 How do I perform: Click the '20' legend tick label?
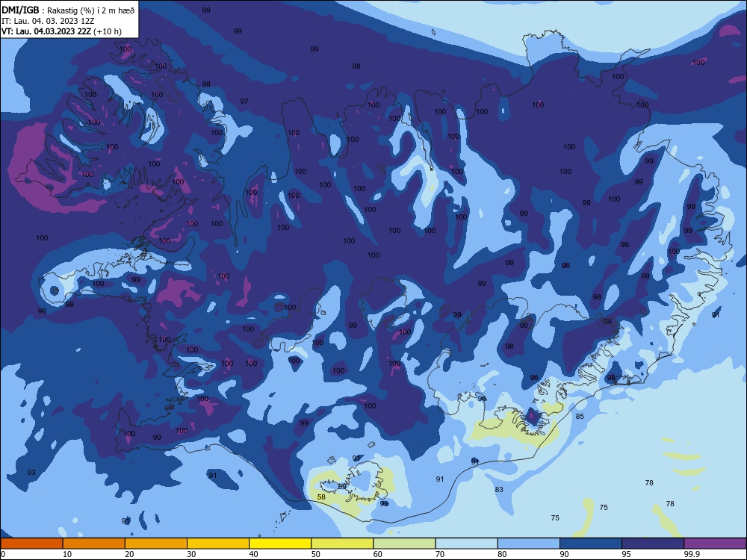point(129,554)
